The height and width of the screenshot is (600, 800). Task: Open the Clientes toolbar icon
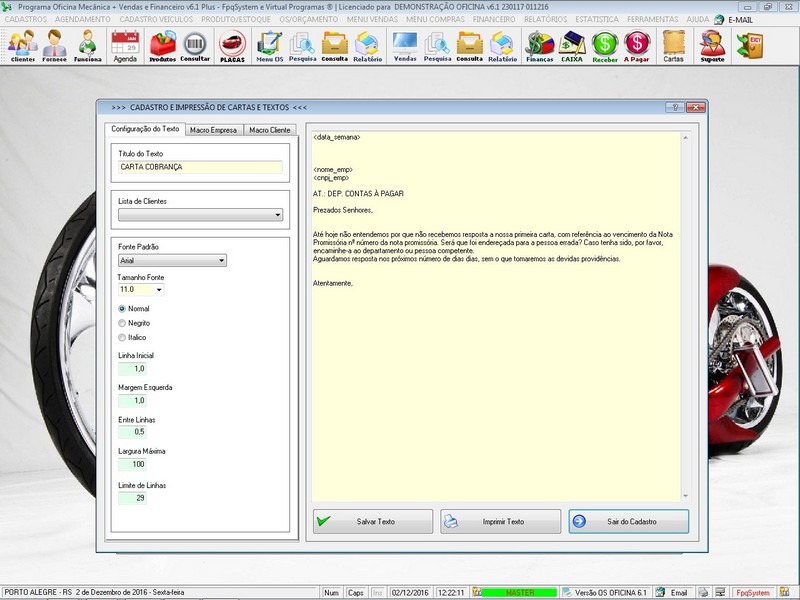[22, 46]
